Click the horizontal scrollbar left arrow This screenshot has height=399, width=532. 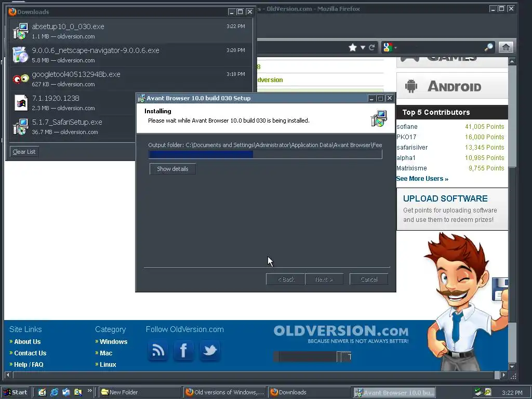[x=8, y=375]
